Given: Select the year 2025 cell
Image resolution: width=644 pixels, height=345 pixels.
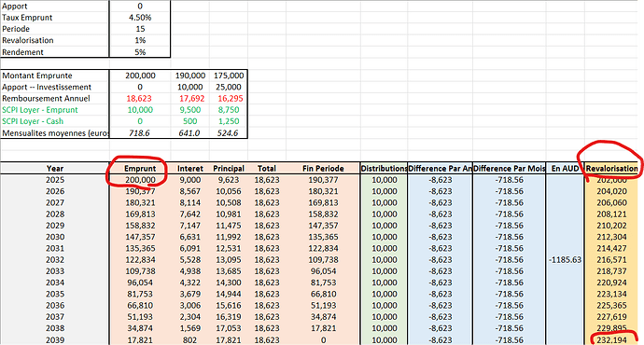Looking at the screenshot, I should (x=55, y=180).
